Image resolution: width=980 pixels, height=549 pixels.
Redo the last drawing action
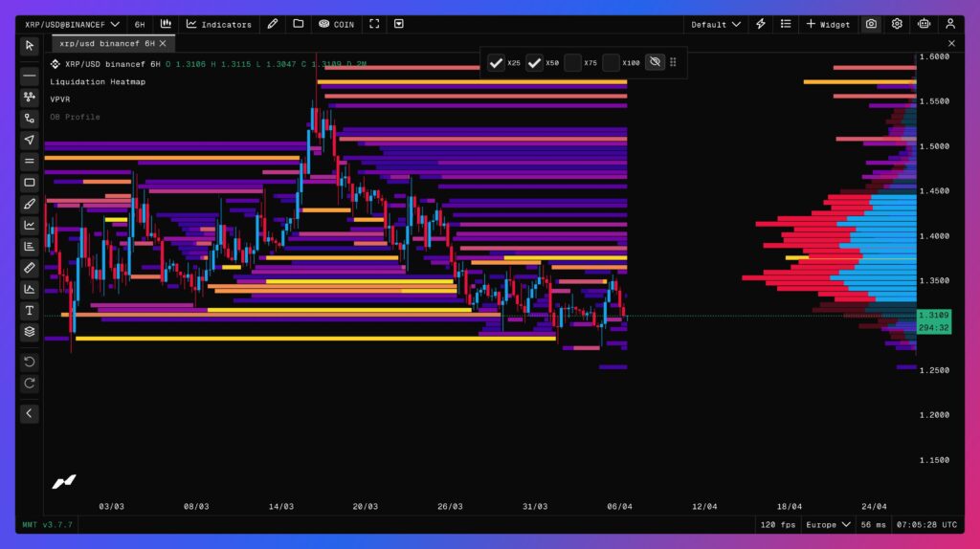click(30, 383)
